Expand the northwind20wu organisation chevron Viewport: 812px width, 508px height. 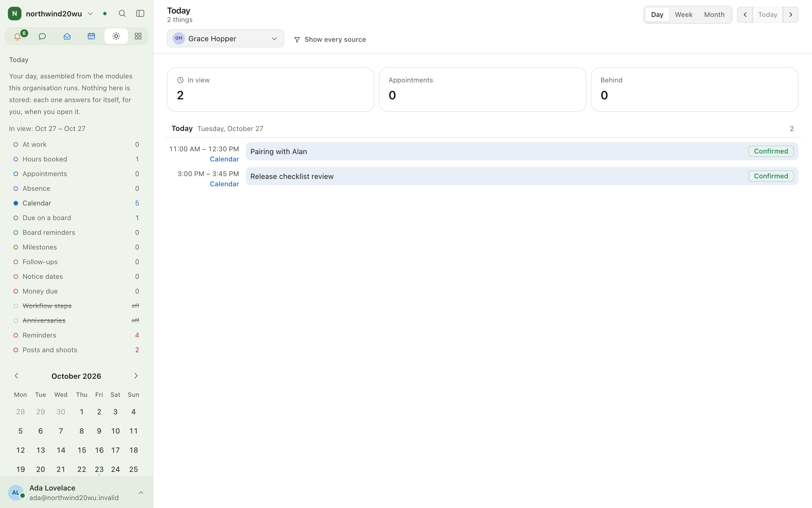pyautogui.click(x=90, y=14)
